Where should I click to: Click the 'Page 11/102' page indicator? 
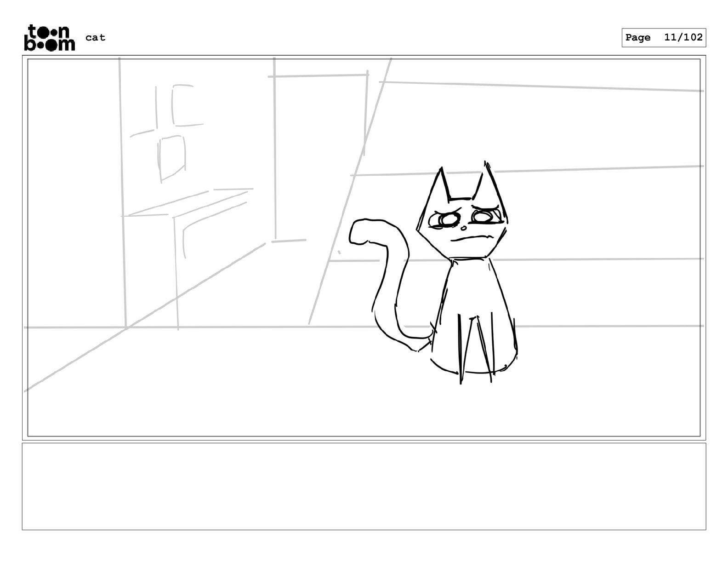[x=664, y=38]
